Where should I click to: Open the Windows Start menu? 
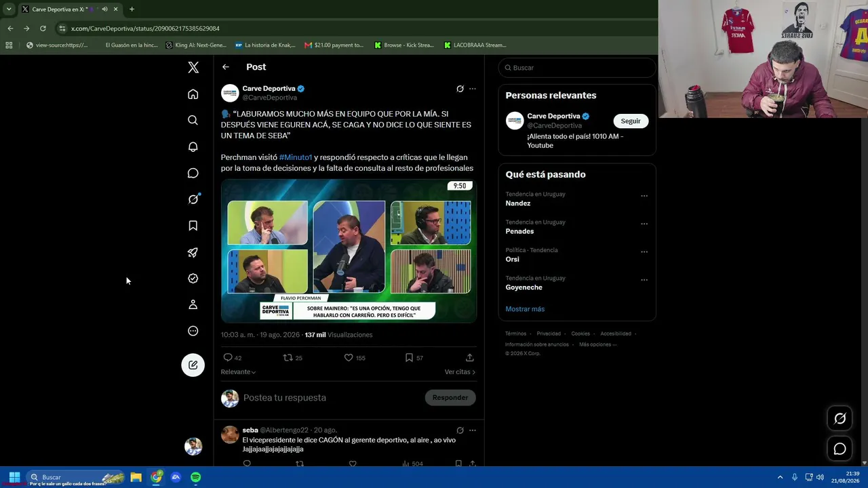tap(14, 477)
